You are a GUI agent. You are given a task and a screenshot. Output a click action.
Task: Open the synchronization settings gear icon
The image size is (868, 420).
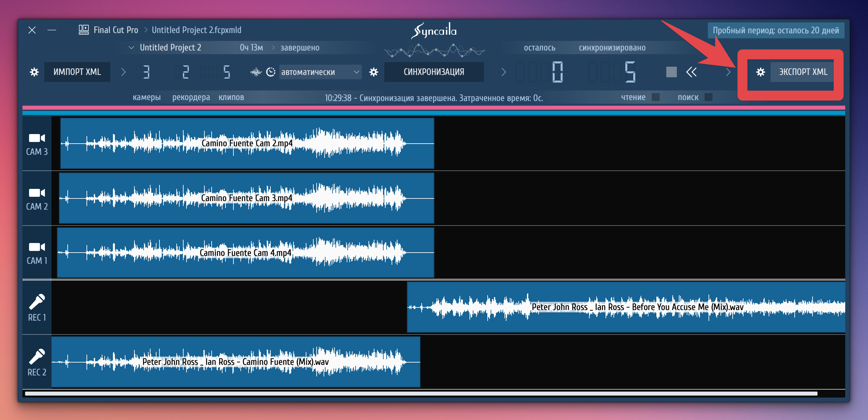click(x=373, y=72)
